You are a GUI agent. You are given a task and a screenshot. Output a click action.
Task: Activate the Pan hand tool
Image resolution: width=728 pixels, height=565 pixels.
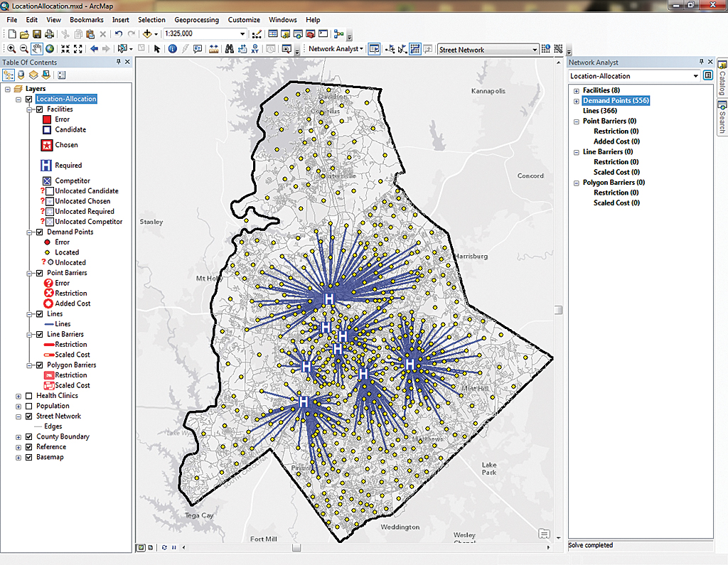pos(37,49)
